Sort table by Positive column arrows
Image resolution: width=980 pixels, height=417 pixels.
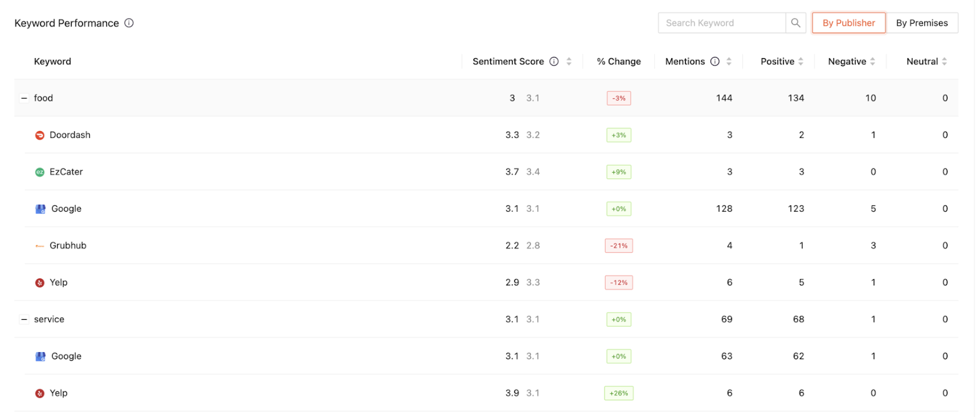pos(801,62)
